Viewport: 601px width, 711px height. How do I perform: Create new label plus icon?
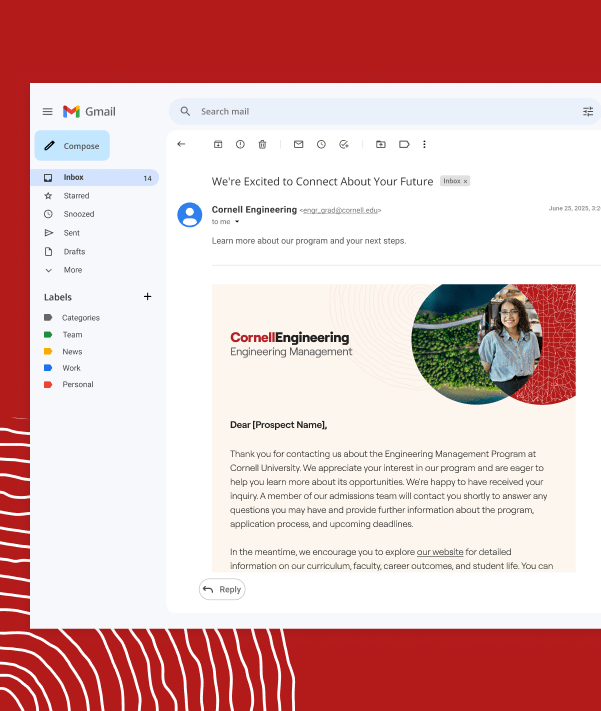click(147, 297)
